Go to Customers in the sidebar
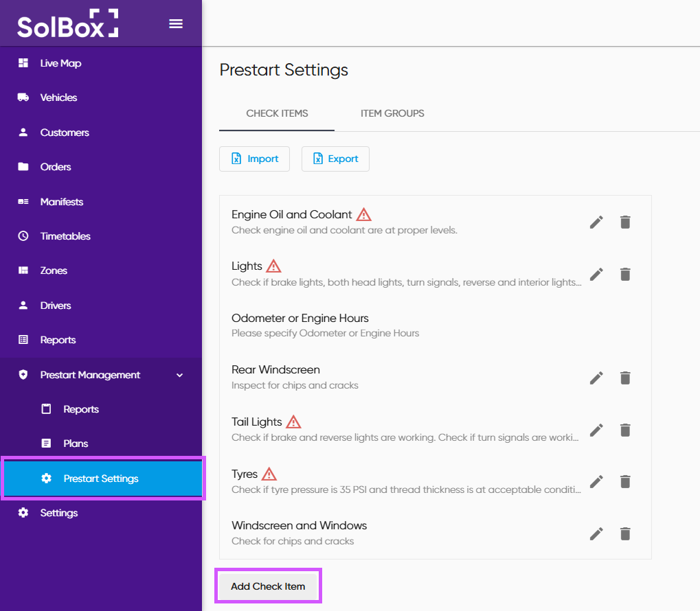700x611 pixels. click(x=65, y=132)
